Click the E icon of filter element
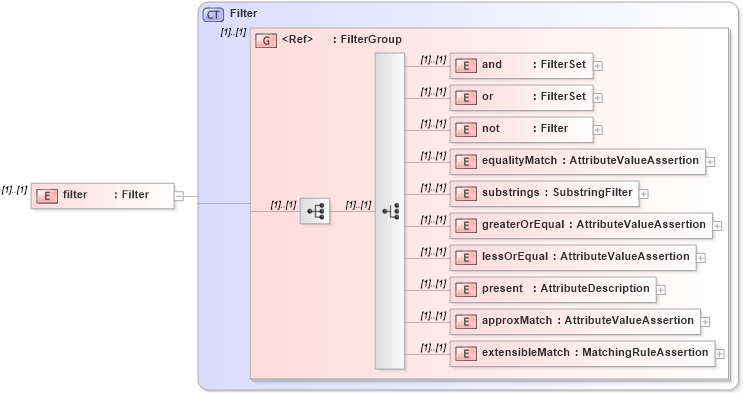 tap(47, 196)
